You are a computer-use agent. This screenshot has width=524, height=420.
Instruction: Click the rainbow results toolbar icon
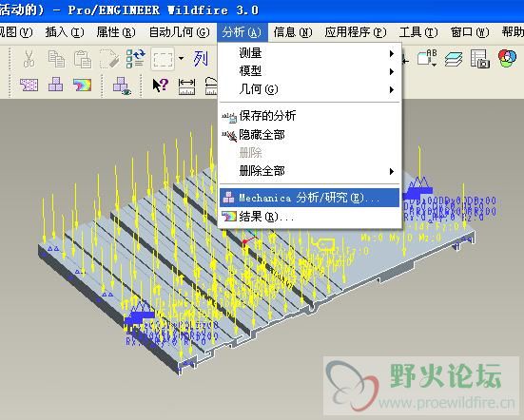(82, 85)
